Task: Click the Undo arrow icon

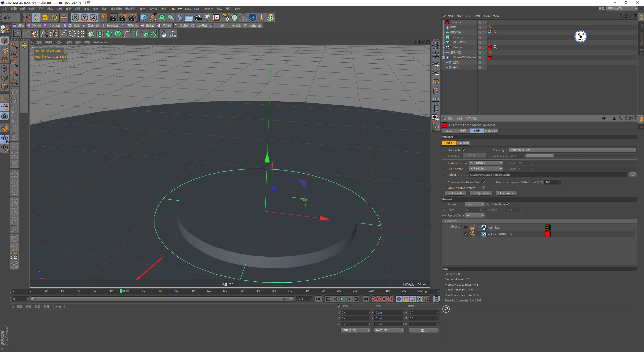Action: pyautogui.click(x=7, y=17)
